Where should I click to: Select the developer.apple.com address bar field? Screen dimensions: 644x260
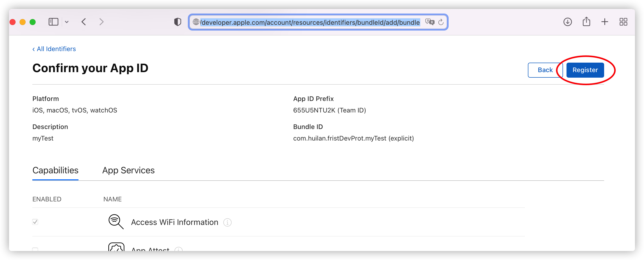pos(318,22)
